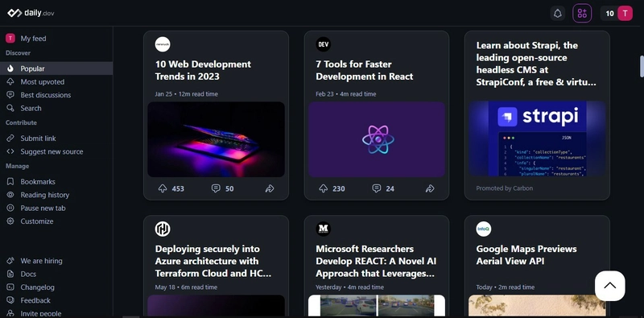Upvote the 7 Tools for Faster Development post
Image resolution: width=644 pixels, height=318 pixels.
pyautogui.click(x=324, y=188)
